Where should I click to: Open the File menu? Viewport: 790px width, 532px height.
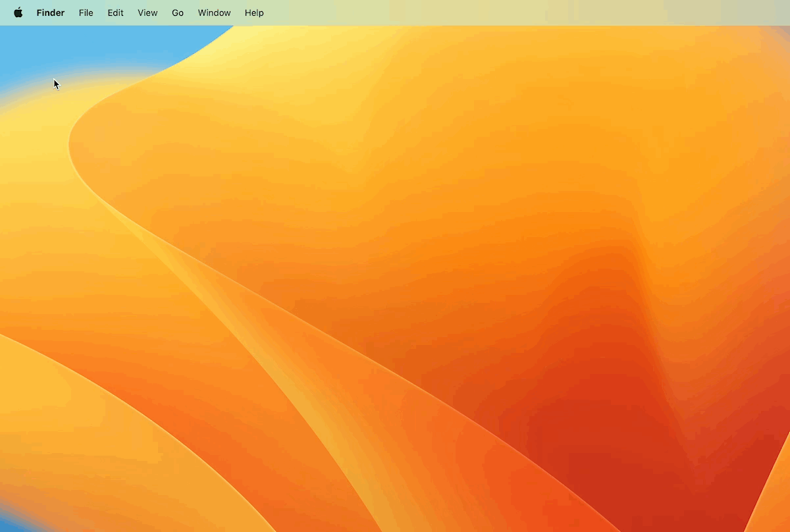tap(86, 13)
